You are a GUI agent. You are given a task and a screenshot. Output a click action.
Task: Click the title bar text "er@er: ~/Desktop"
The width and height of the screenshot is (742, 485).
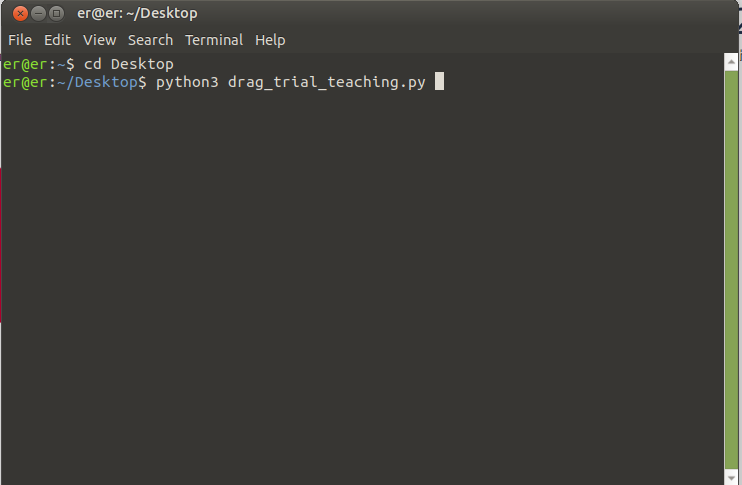(137, 14)
